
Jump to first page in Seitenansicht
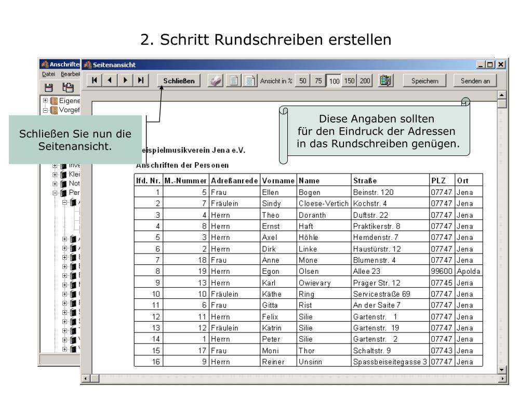(x=95, y=81)
